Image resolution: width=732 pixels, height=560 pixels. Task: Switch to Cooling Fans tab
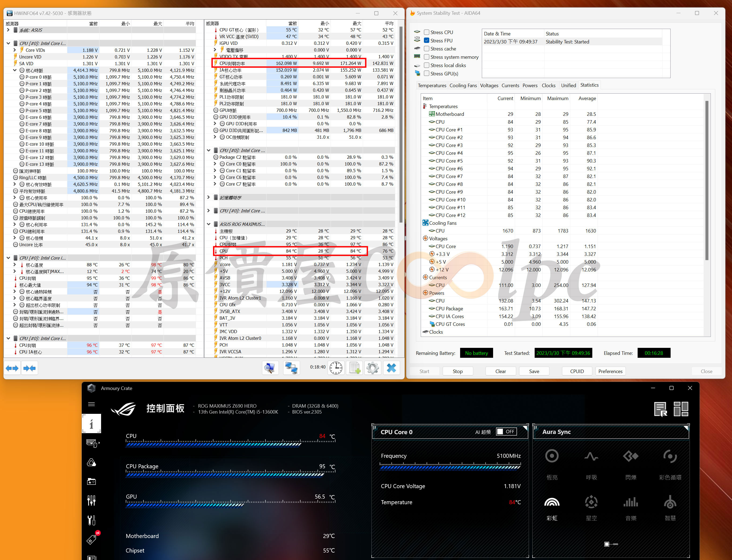click(463, 86)
